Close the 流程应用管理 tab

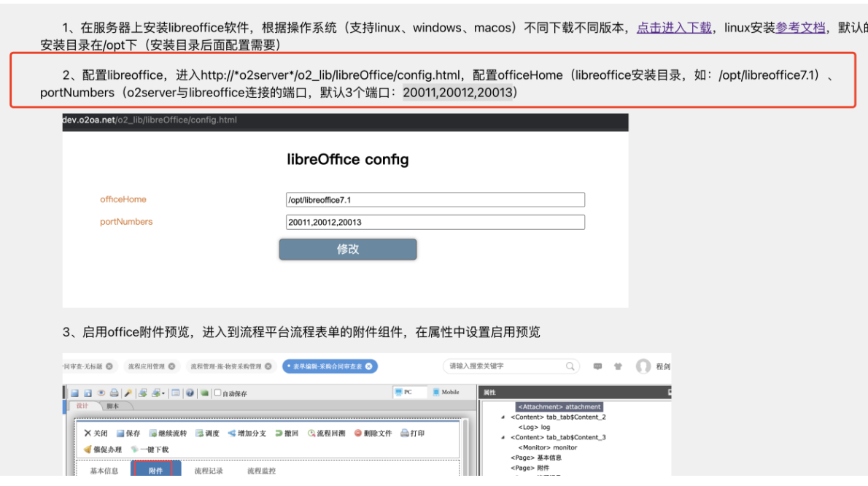click(171, 366)
